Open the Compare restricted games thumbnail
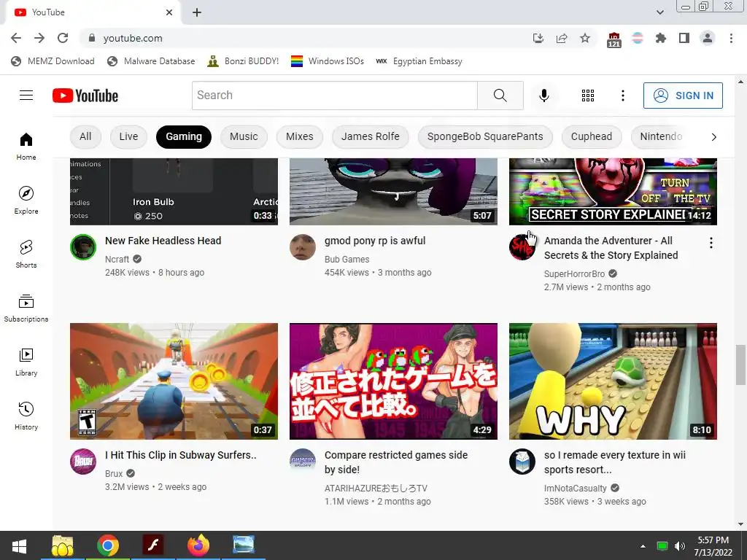747x560 pixels. tap(393, 381)
